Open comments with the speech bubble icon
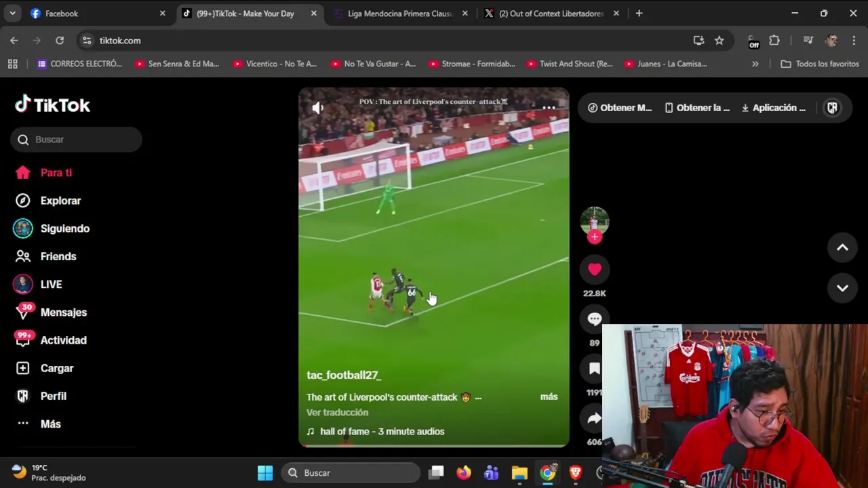This screenshot has width=868, height=488. tap(595, 319)
